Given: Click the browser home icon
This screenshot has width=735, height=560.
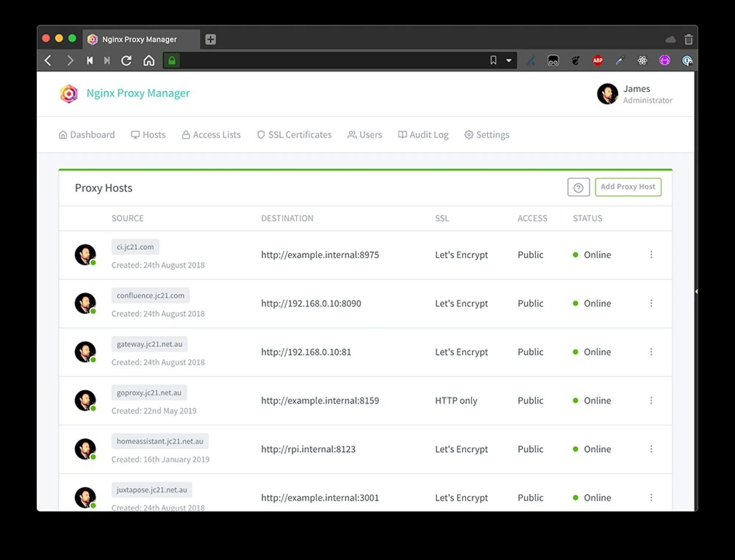Looking at the screenshot, I should [x=149, y=60].
